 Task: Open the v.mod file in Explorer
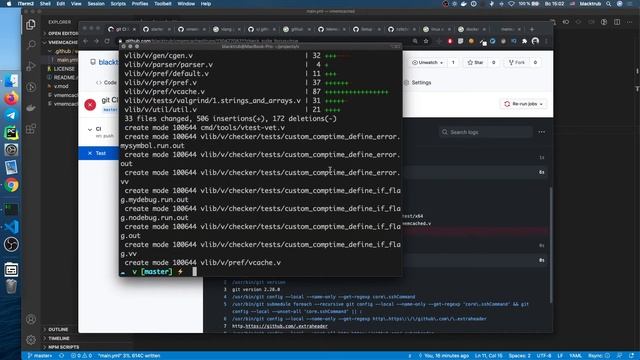point(61,86)
